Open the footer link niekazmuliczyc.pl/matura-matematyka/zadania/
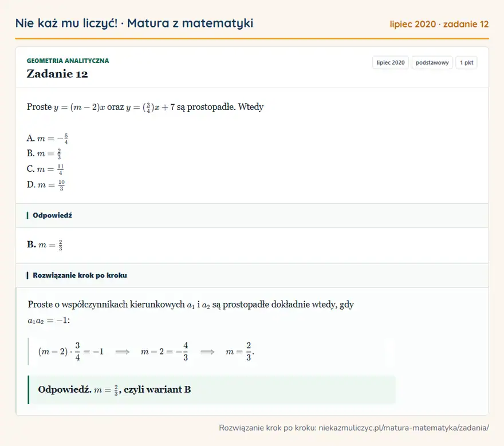Image resolution: width=504 pixels, height=446 pixels. point(404,428)
